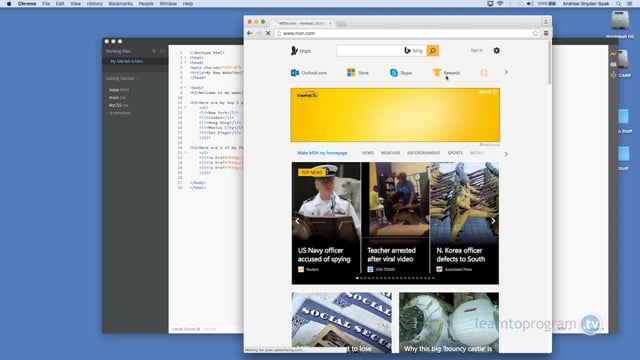Open the Live Preview lightning icon in Brackets
The image size is (640, 360).
tap(613, 53)
